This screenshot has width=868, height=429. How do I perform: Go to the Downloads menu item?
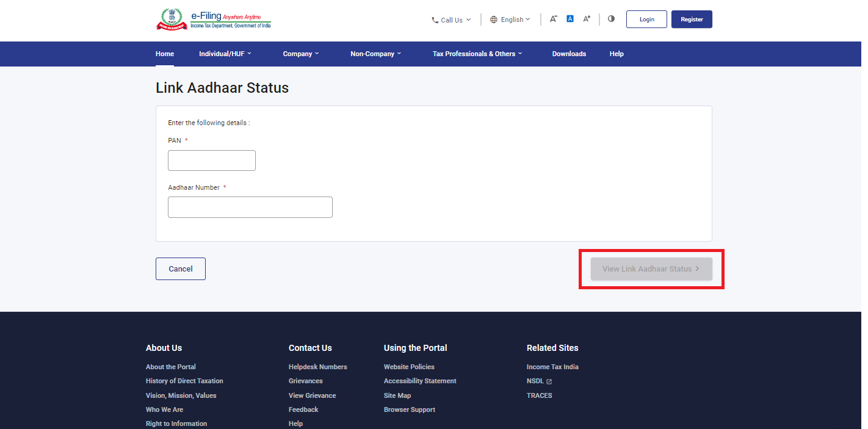569,54
